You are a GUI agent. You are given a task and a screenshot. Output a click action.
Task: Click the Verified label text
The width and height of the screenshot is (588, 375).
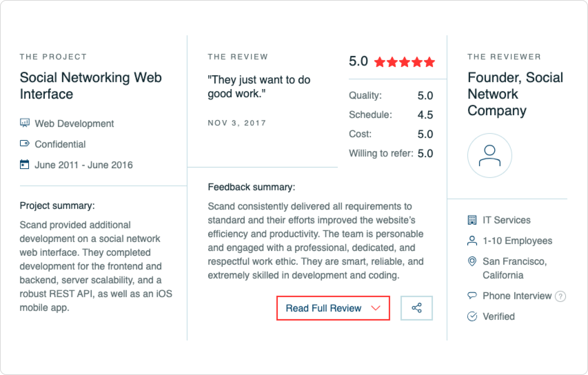click(x=499, y=316)
